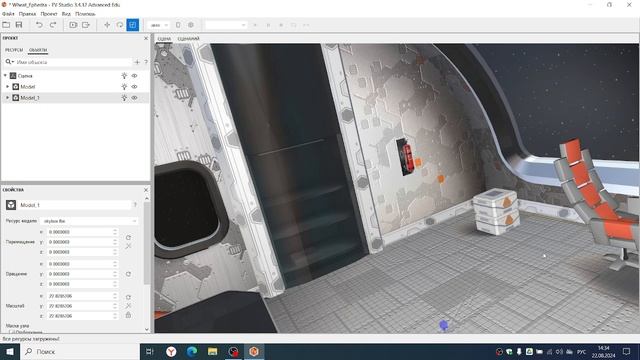Open the Проект menu
Viewport: 640px width, 360px height.
pos(49,14)
